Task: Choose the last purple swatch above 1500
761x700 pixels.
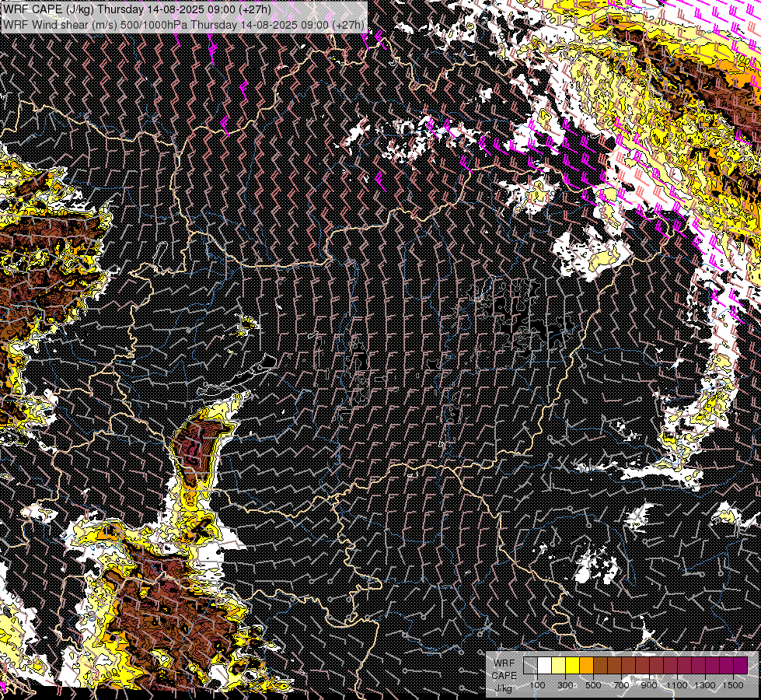Action: click(x=741, y=666)
